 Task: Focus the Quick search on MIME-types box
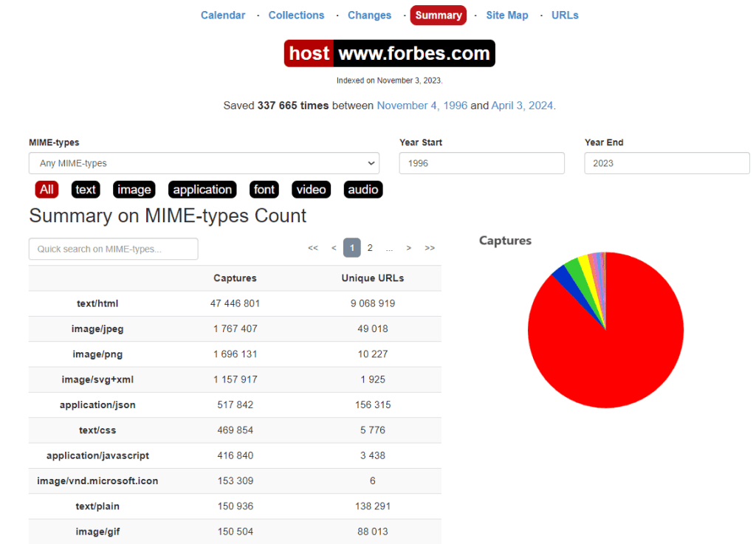(113, 249)
